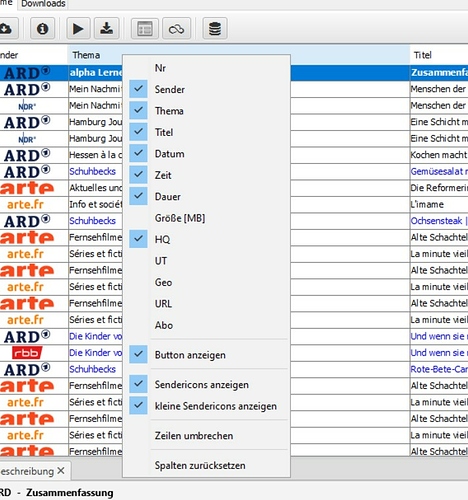Click the cloud download icon at left
This screenshot has width=468, height=500.
pyautogui.click(x=7, y=29)
